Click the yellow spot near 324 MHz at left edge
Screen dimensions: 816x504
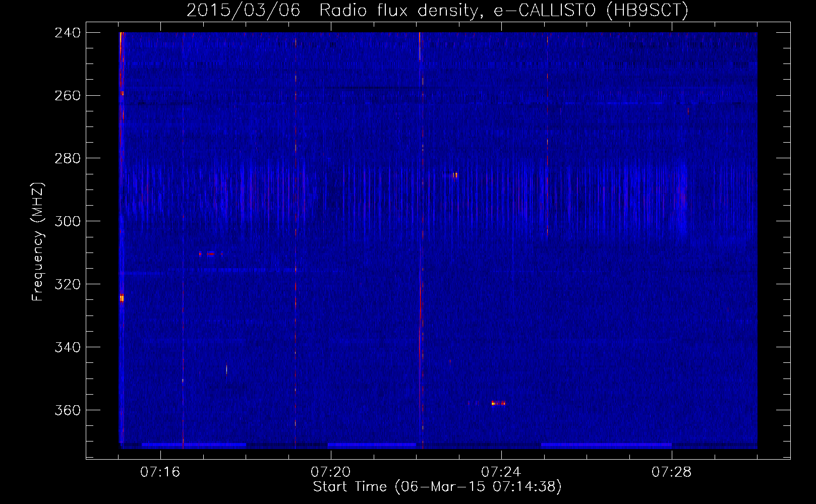[122, 298]
